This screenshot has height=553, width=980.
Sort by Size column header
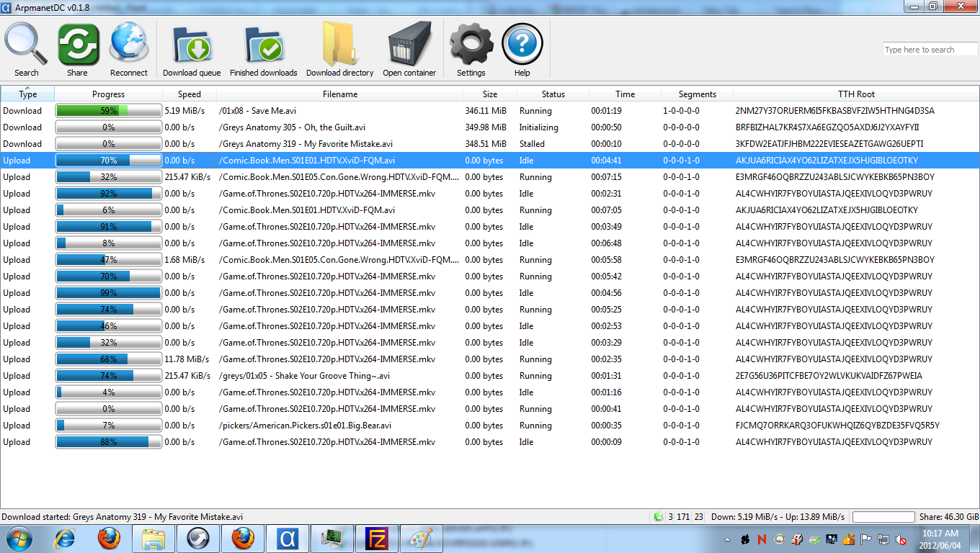point(490,94)
